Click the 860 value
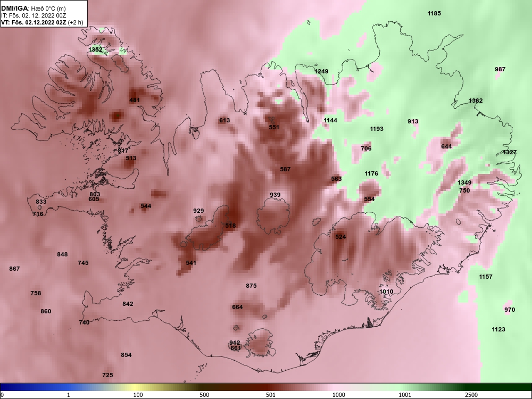The width and height of the screenshot is (532, 399). tap(46, 311)
